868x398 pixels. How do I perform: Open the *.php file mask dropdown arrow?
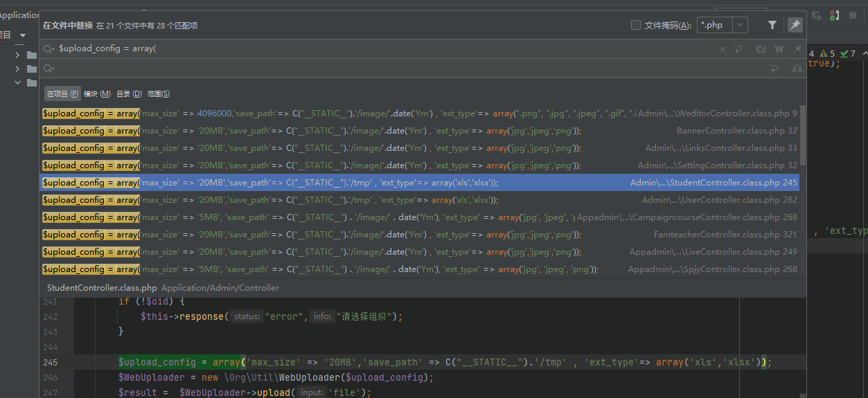[x=740, y=25]
